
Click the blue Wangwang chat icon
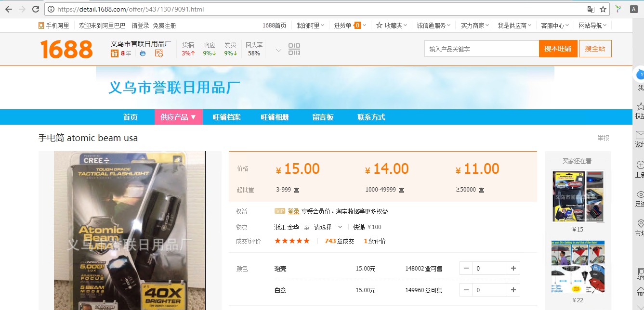point(143,53)
